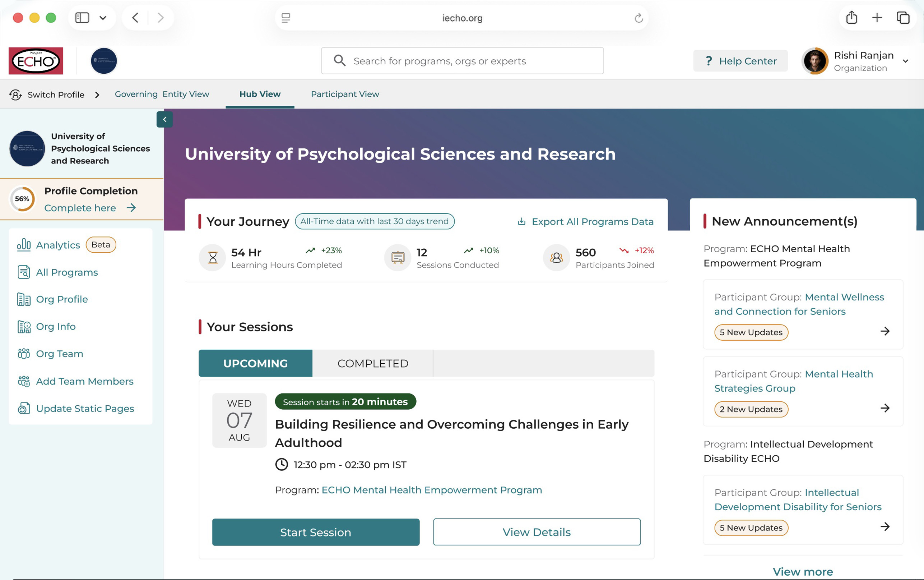This screenshot has height=580, width=924.
Task: Click the View Details button
Action: 537,532
